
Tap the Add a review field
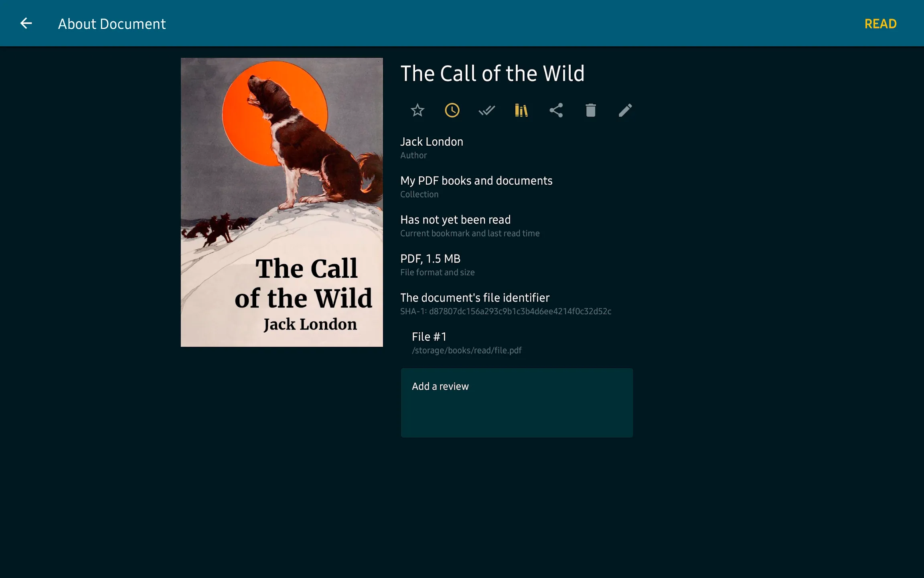coord(517,402)
